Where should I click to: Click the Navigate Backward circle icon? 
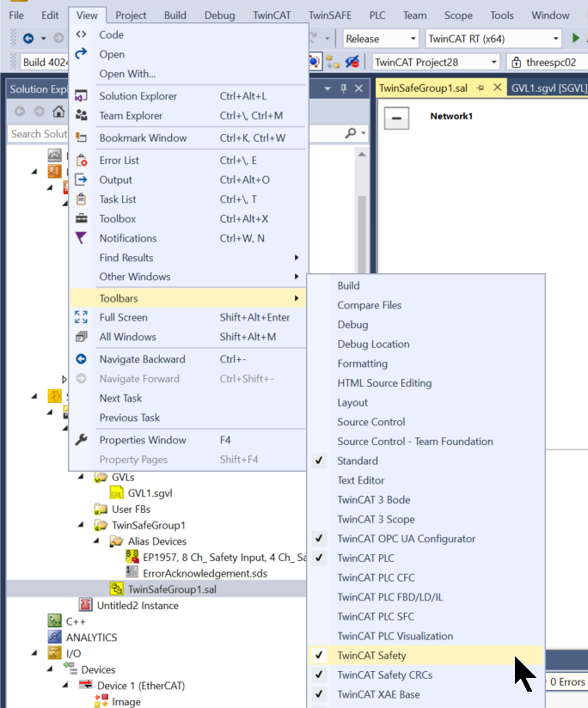[82, 358]
